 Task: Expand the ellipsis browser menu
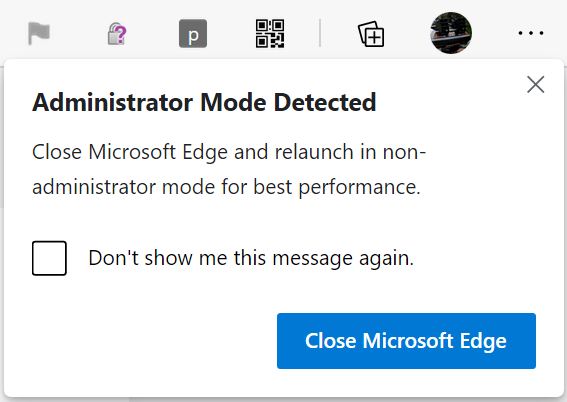pos(530,33)
